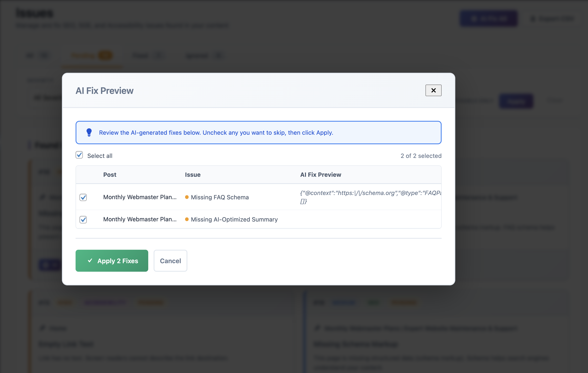Image resolution: width=588 pixels, height=373 pixels.
Task: Click the Issue column header
Action: 193,174
